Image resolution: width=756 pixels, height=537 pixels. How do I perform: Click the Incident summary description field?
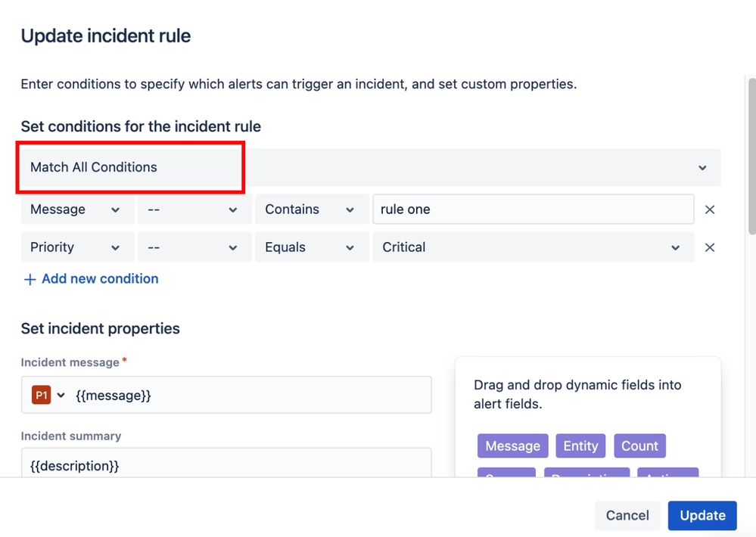pyautogui.click(x=226, y=464)
